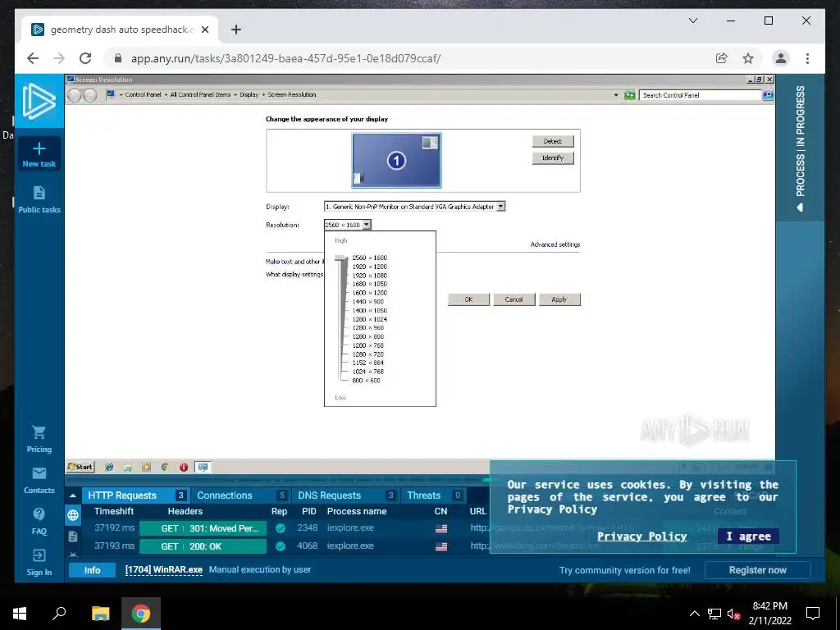This screenshot has height=630, width=840.
Task: Go back with Chrome's back arrow
Action: click(33, 58)
